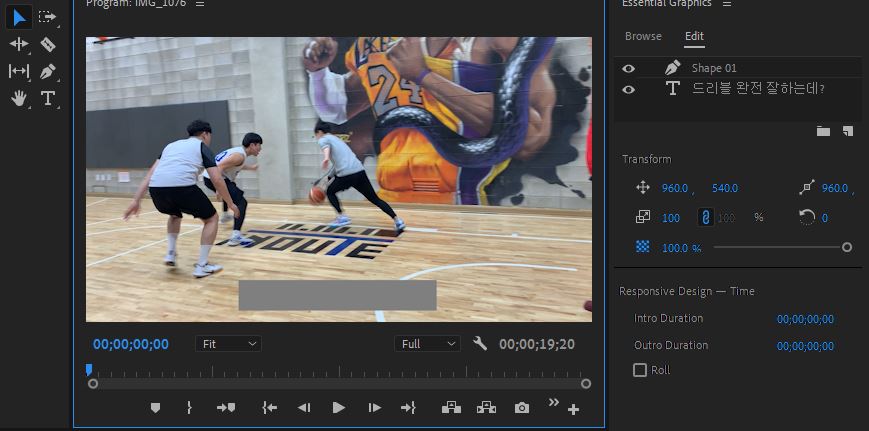Select the gray rectangle shape in preview
This screenshot has height=431, width=869.
pos(338,295)
